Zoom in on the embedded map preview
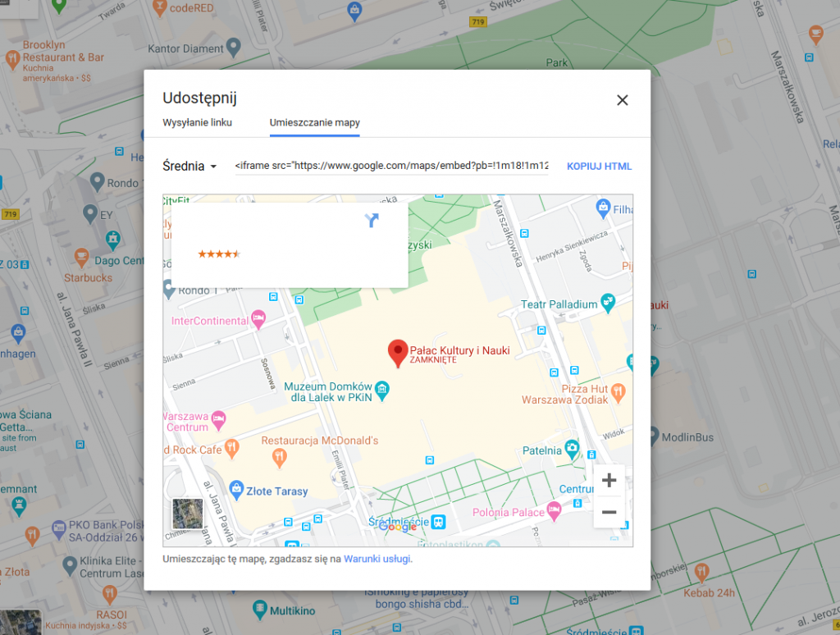The image size is (840, 635). point(609,480)
